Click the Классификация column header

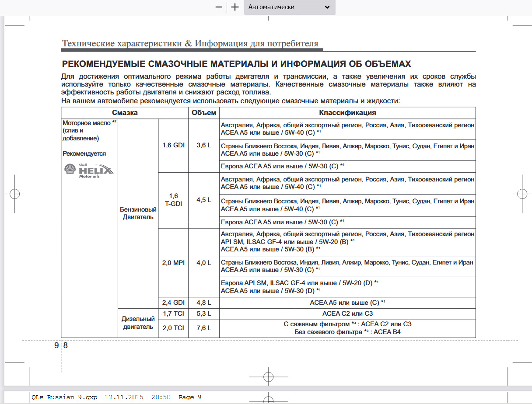click(x=347, y=113)
